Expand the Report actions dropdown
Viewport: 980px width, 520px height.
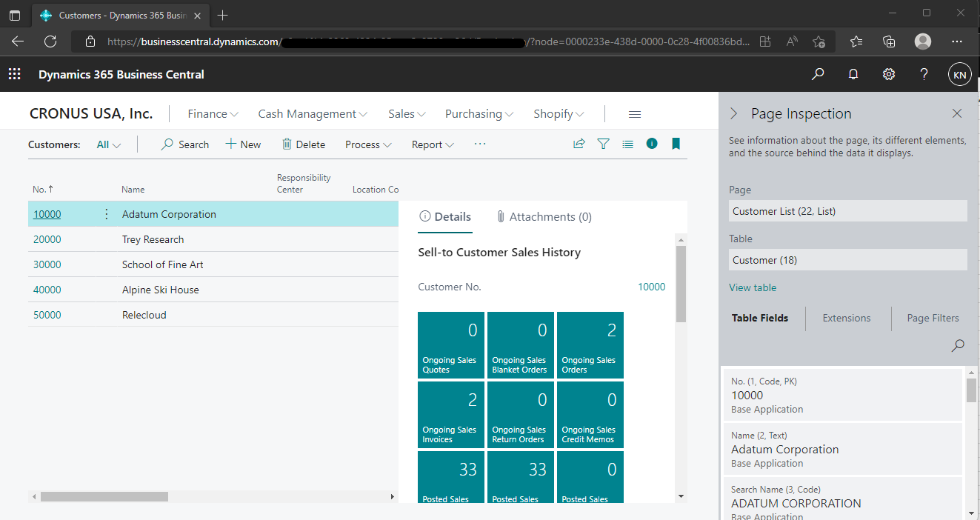(433, 144)
